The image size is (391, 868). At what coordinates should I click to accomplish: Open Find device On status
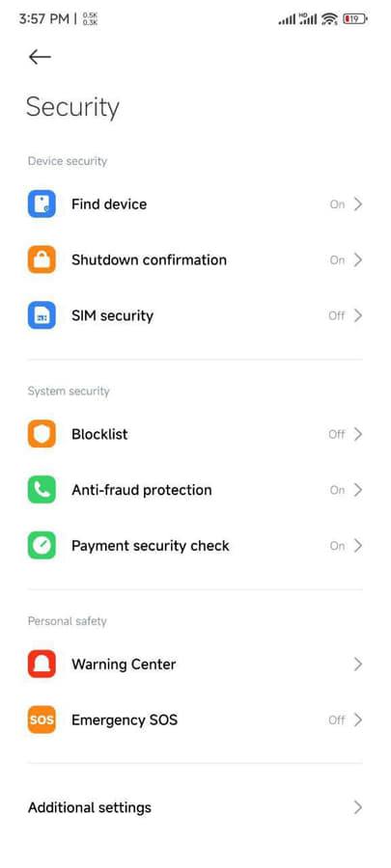[x=337, y=204]
